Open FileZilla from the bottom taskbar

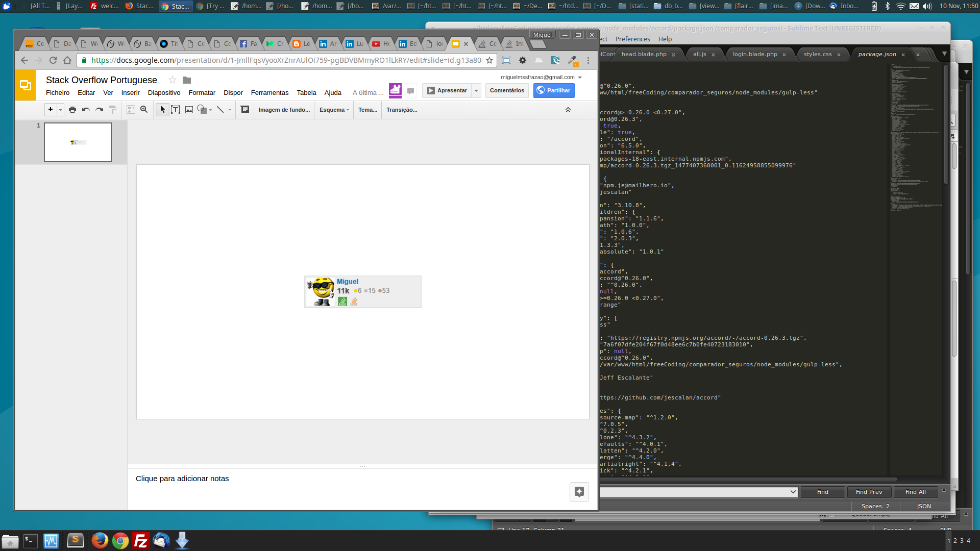[141, 540]
